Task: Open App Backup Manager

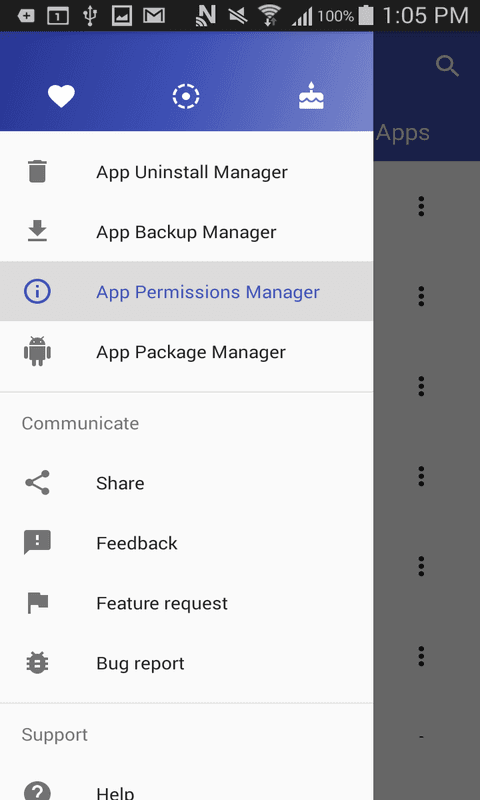Action: tap(186, 232)
